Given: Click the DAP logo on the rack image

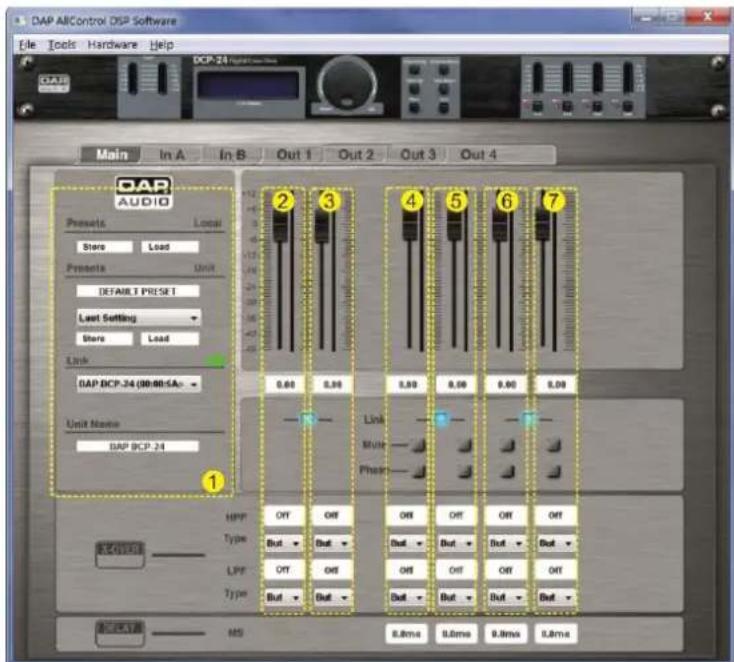Looking at the screenshot, I should (x=54, y=83).
